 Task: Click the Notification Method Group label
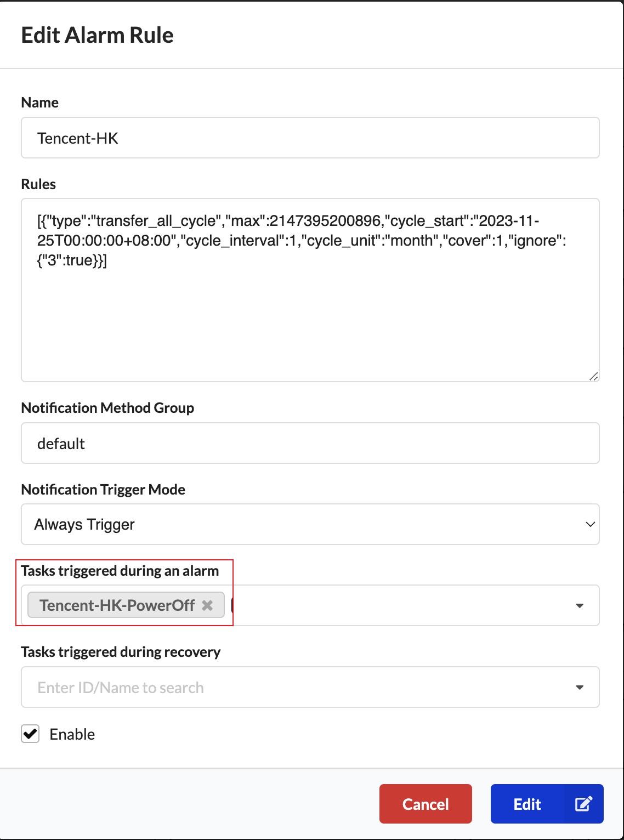tap(107, 408)
